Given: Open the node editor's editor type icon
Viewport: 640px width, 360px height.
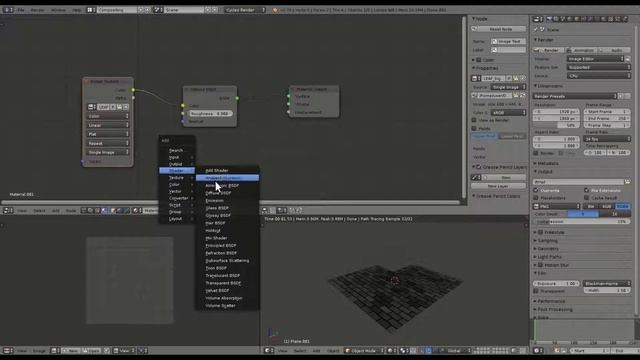Looking at the screenshot, I should coord(8,211).
